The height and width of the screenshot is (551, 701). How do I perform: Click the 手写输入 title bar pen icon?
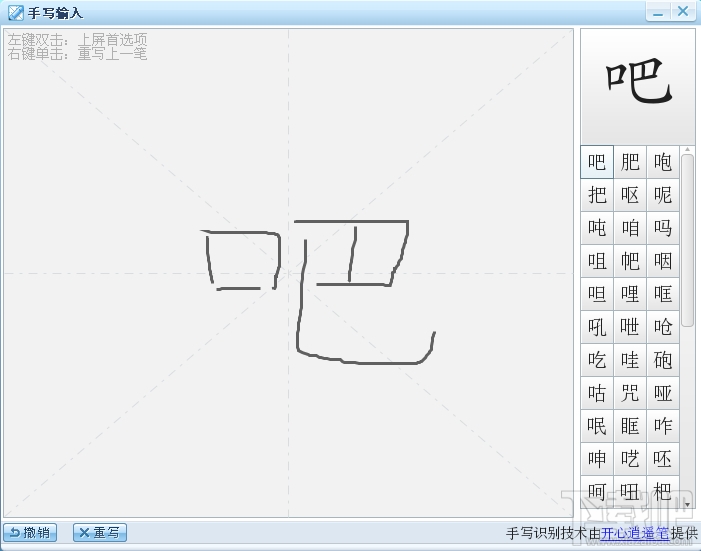tap(16, 13)
